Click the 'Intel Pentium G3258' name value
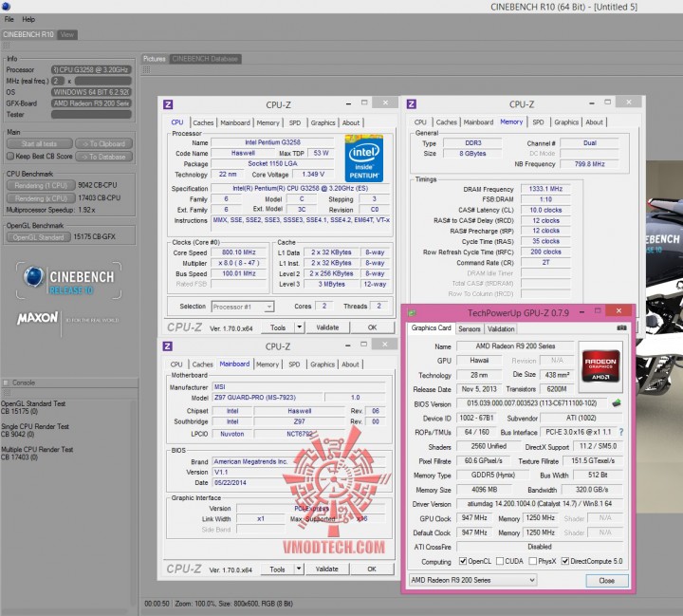Image resolution: width=683 pixels, height=616 pixels. [272, 142]
